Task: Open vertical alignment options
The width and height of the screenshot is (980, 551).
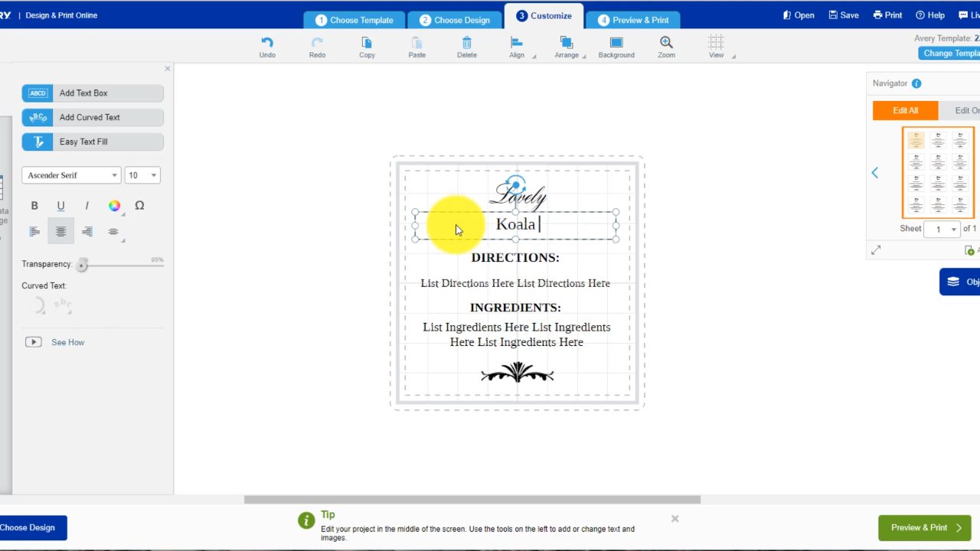Action: point(113,231)
